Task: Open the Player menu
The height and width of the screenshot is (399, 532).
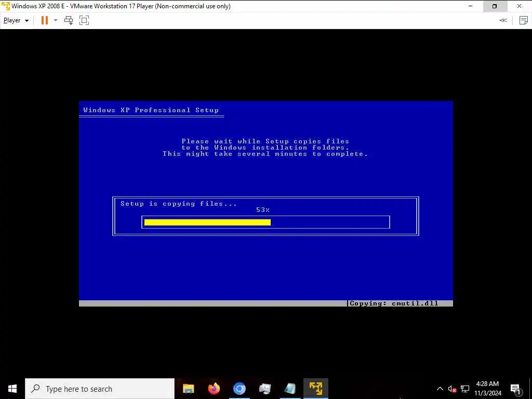Action: point(16,20)
